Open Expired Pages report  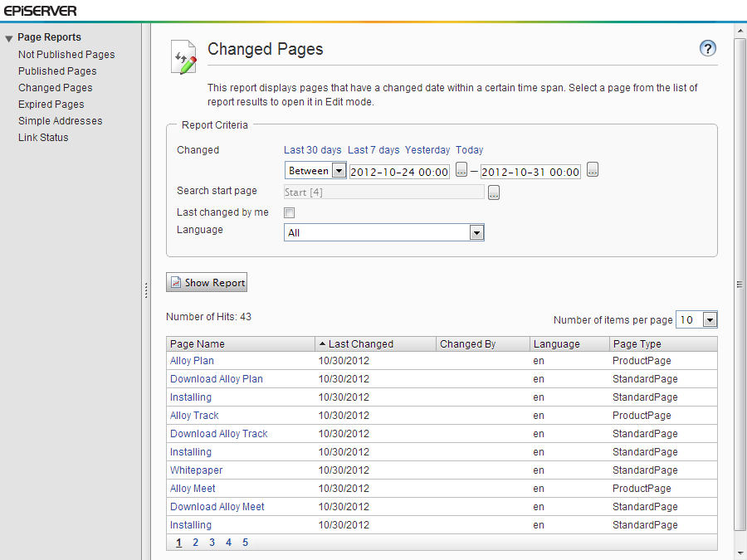[51, 105]
